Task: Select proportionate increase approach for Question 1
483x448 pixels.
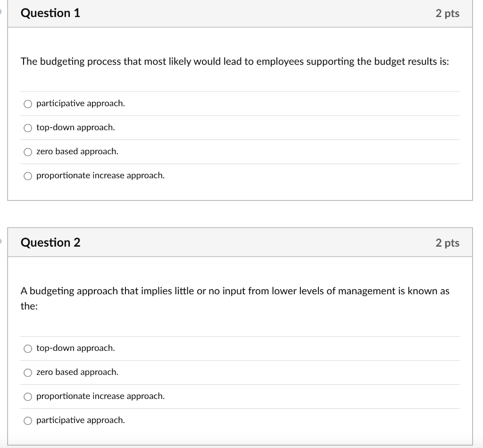Action: point(27,175)
